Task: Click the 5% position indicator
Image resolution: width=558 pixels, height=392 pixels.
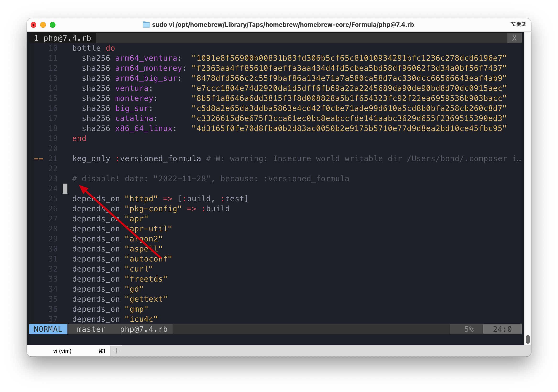Action: (x=469, y=329)
